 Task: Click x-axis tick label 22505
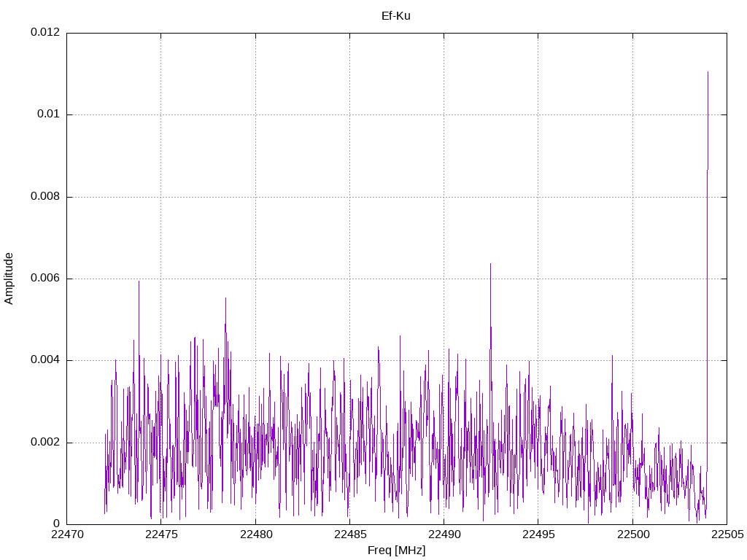click(727, 534)
